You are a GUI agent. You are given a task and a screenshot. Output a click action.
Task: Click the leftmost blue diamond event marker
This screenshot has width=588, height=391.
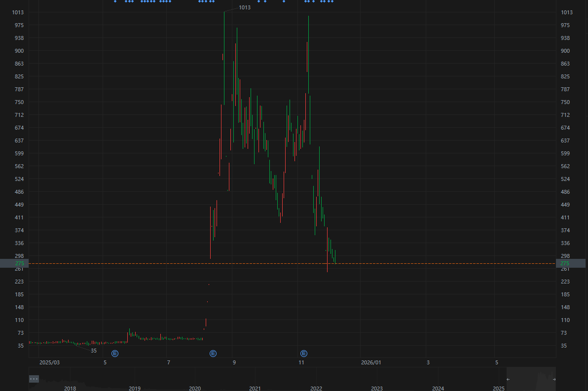[115, 1]
